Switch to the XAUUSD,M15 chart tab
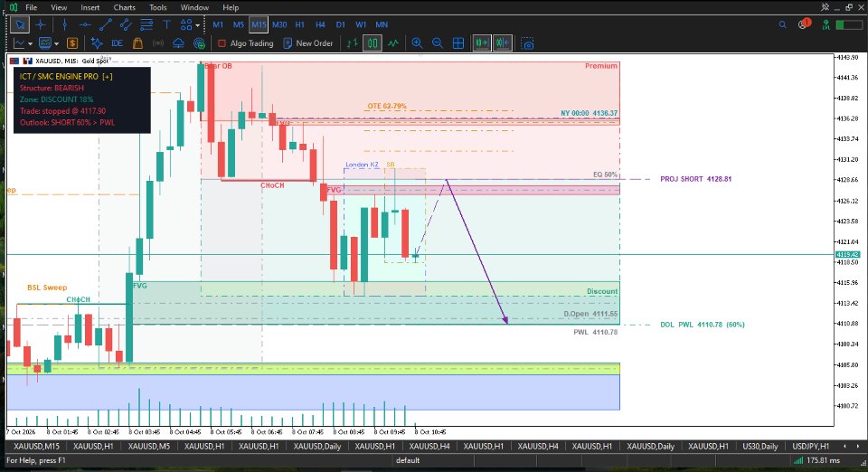 pos(36,446)
